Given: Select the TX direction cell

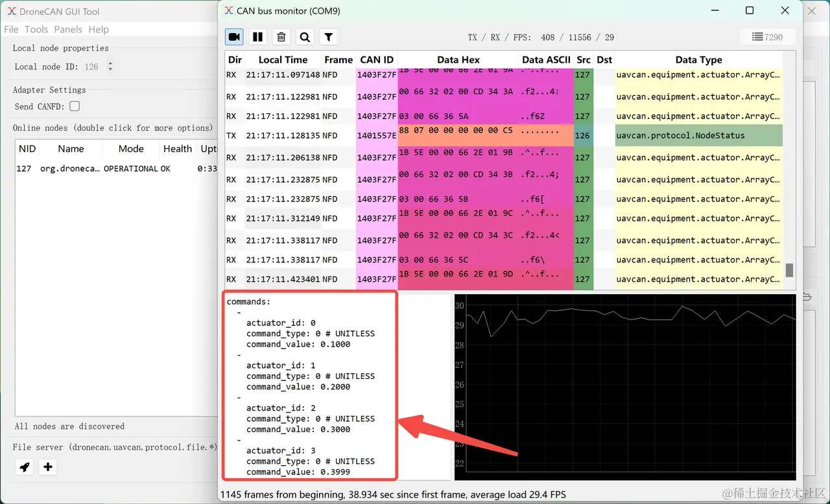Looking at the screenshot, I should point(235,135).
